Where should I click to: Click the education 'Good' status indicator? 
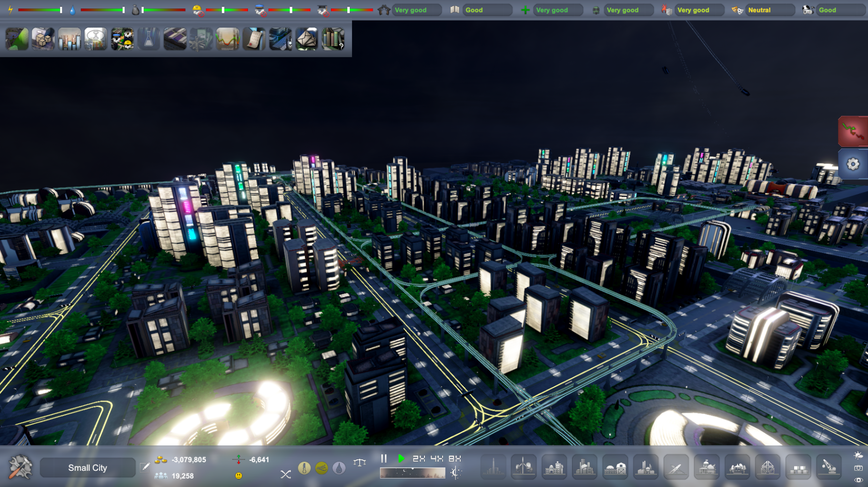pos(487,10)
